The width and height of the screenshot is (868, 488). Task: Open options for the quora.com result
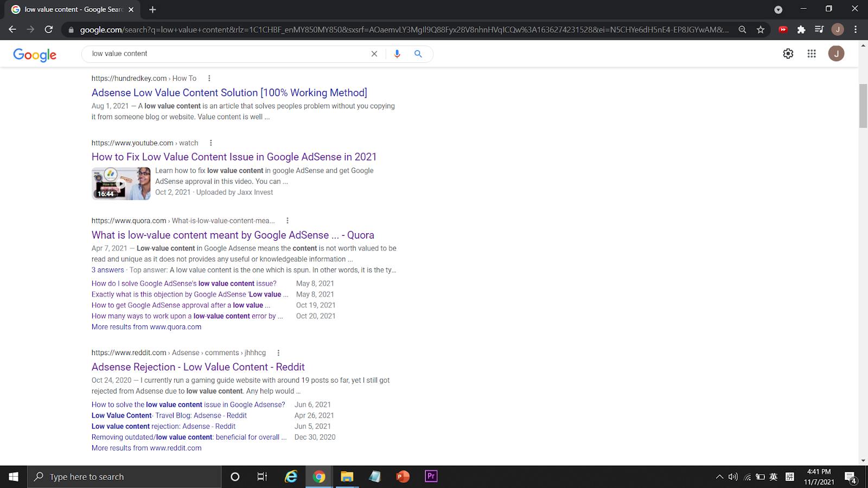coord(288,221)
